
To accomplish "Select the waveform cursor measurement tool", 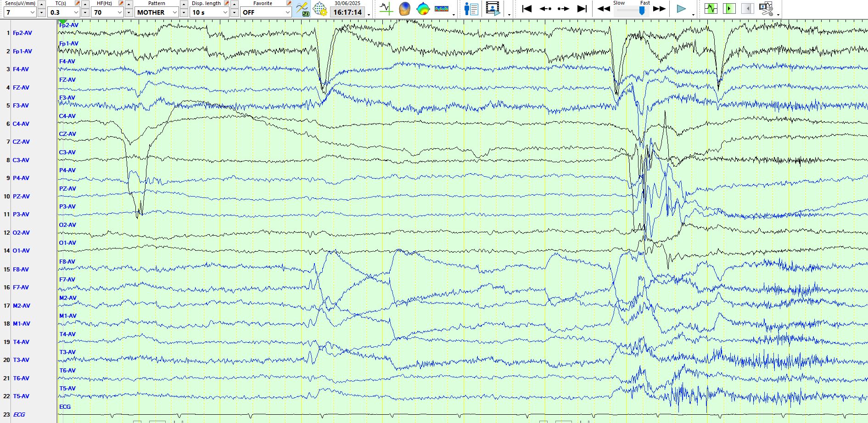I will click(x=386, y=9).
